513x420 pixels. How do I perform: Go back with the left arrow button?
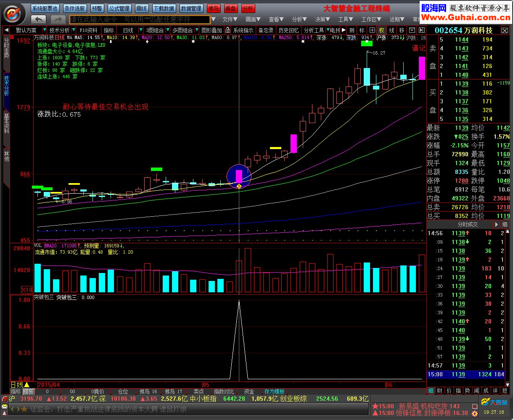coord(38,19)
